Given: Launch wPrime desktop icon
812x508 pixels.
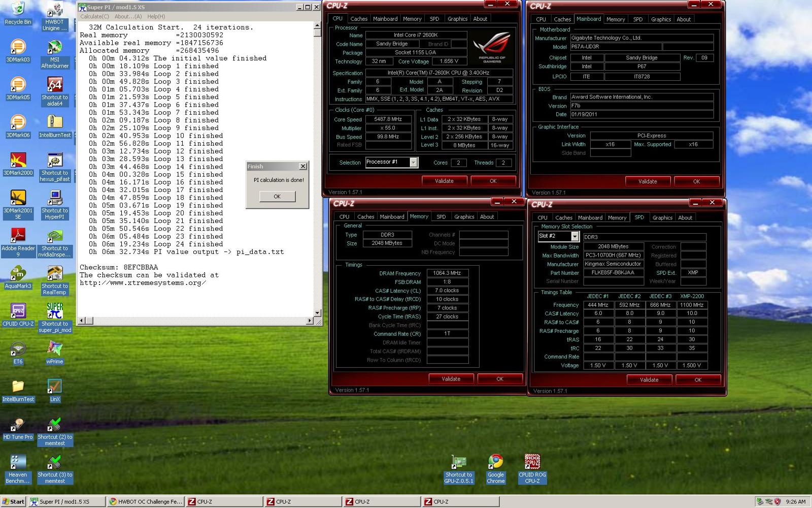Looking at the screenshot, I should coord(55,353).
